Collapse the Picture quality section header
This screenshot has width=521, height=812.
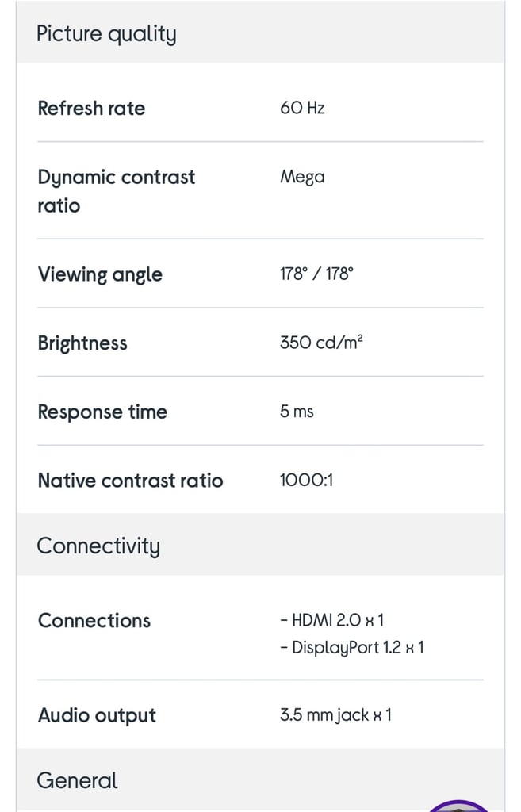click(106, 34)
